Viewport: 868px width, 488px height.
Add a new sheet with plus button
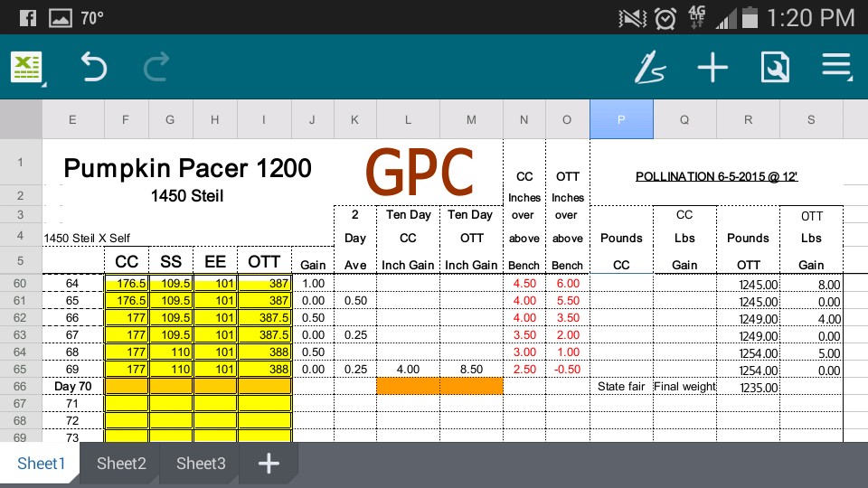click(x=269, y=464)
